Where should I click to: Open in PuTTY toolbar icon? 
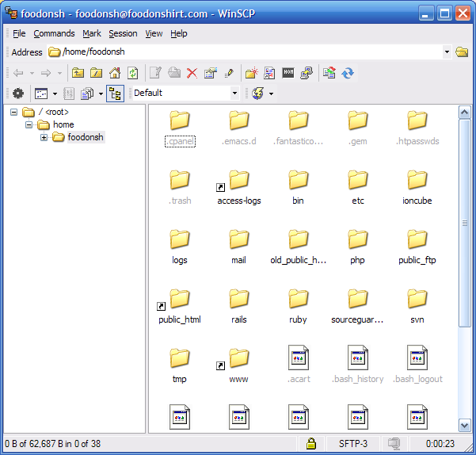pyautogui.click(x=307, y=73)
